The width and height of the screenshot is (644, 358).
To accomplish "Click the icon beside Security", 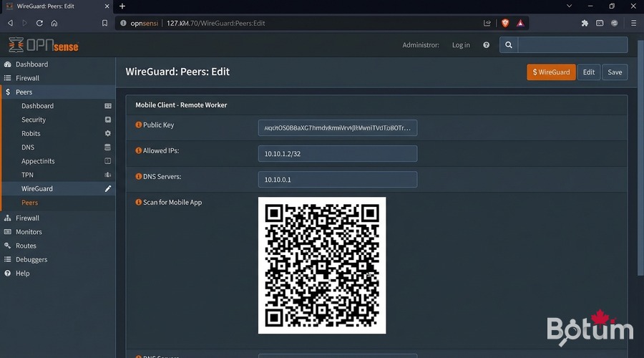I will [107, 120].
